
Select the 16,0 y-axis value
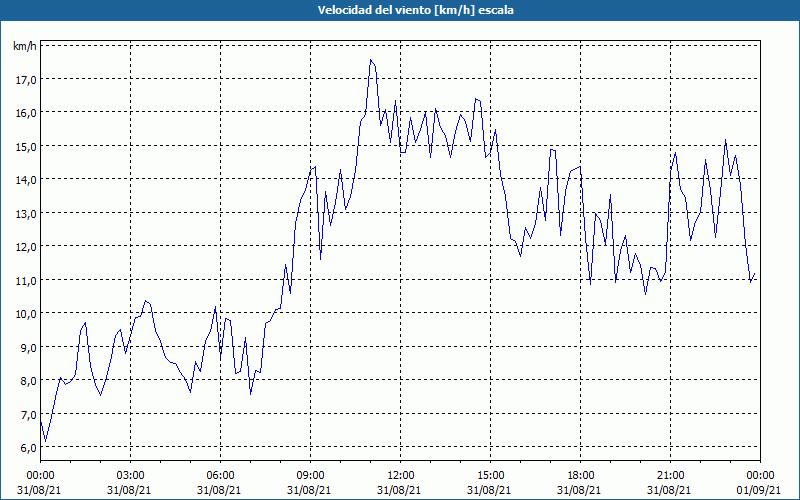[25, 113]
